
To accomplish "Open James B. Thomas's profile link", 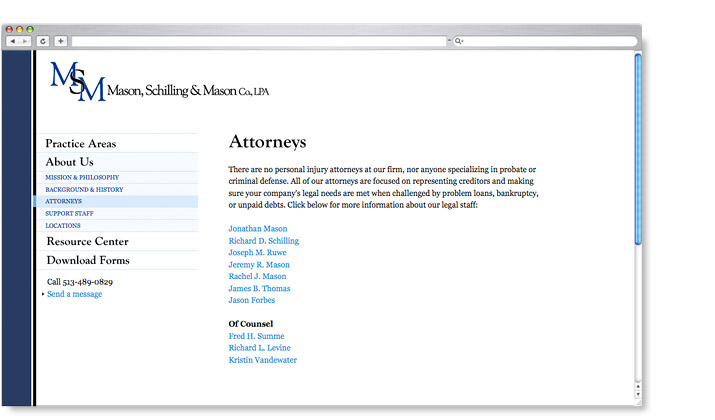I will coord(259,289).
